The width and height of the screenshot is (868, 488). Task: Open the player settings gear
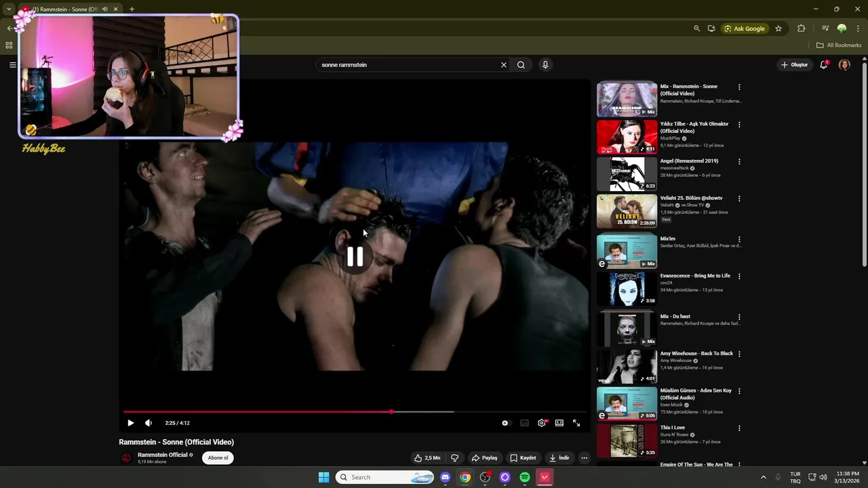(542, 423)
